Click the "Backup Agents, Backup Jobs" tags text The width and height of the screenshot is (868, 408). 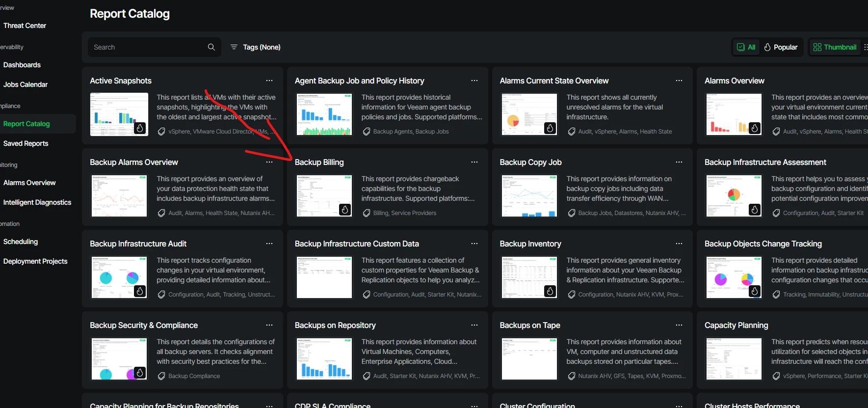tap(411, 132)
